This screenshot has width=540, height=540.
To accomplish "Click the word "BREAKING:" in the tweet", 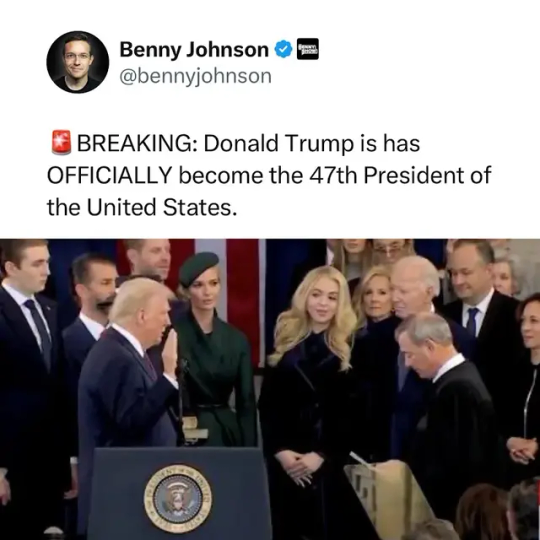I will tap(137, 143).
